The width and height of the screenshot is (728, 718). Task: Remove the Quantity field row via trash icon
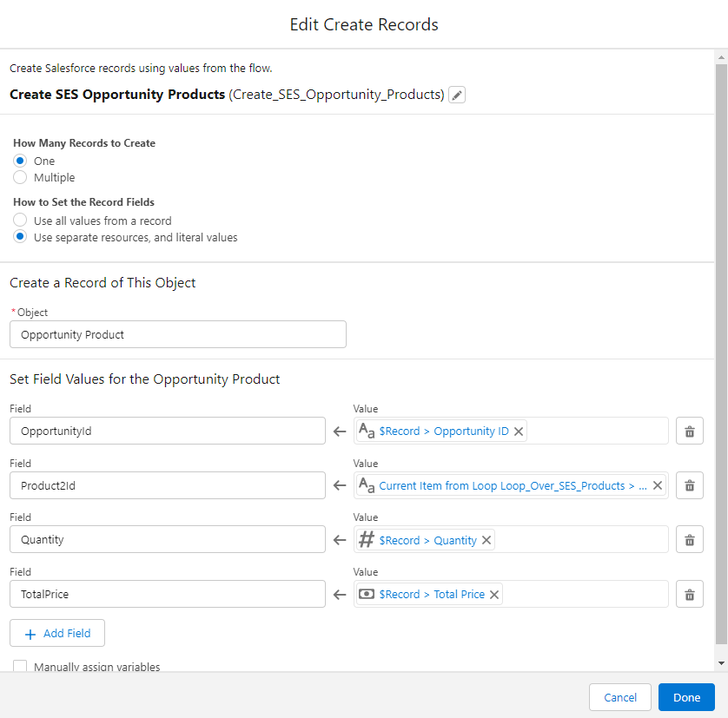coord(690,540)
